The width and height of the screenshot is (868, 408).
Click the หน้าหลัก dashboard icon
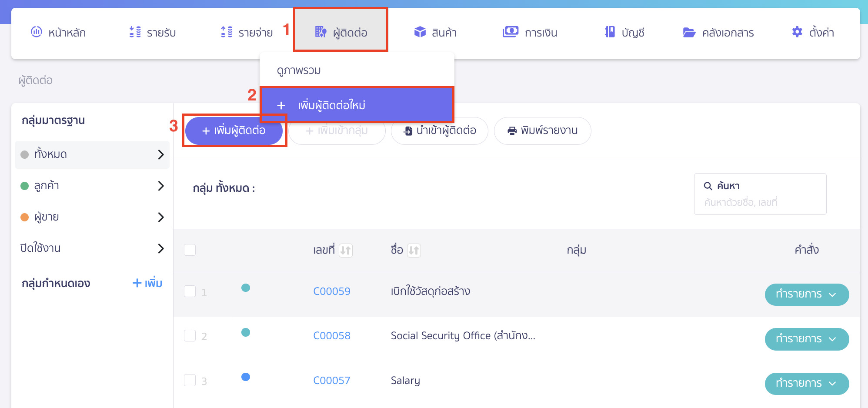(37, 32)
